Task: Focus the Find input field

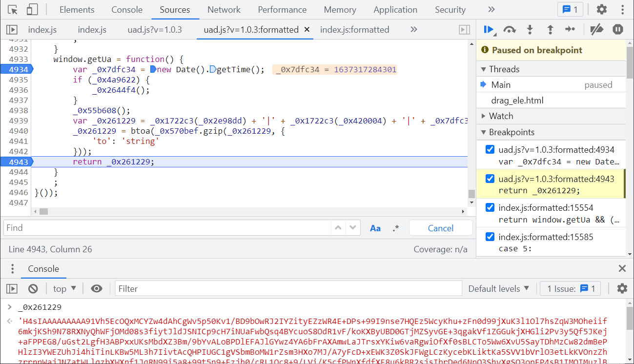Action: (167, 228)
